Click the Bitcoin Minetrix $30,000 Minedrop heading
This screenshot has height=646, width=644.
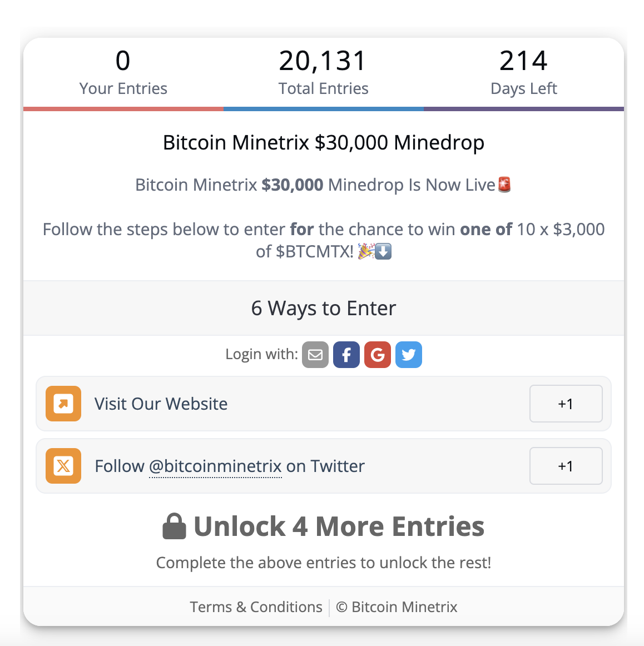[323, 142]
